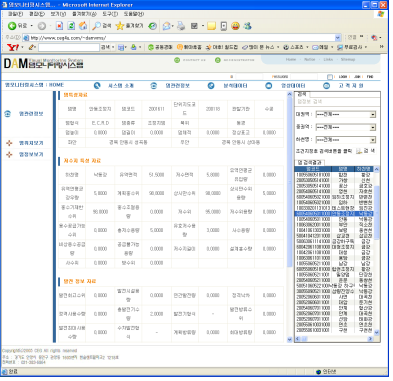Open the 파일(F) File menu
This screenshot has height=381, width=393.
[x=15, y=14]
